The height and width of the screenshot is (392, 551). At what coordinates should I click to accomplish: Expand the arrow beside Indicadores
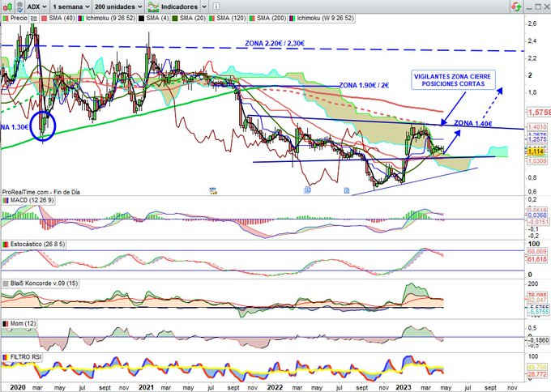point(204,6)
